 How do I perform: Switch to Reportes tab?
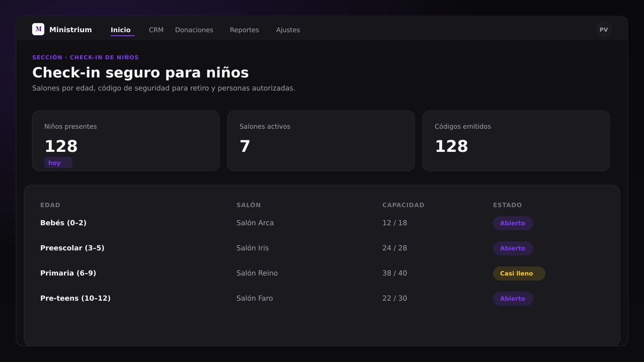click(245, 30)
